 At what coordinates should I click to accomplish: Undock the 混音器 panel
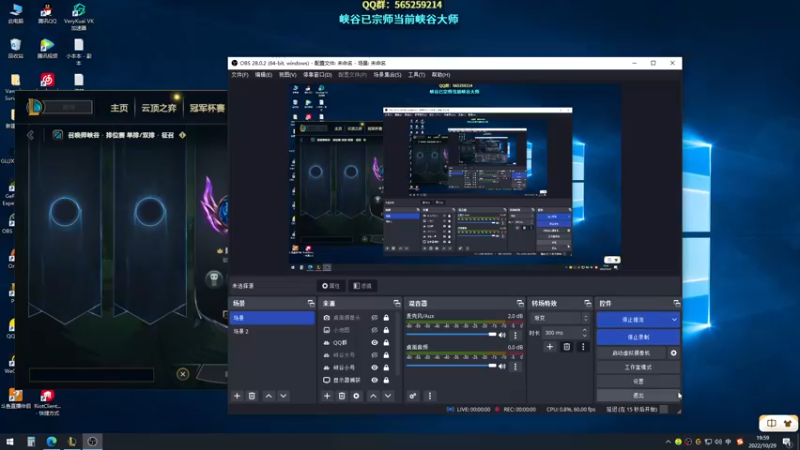(520, 304)
